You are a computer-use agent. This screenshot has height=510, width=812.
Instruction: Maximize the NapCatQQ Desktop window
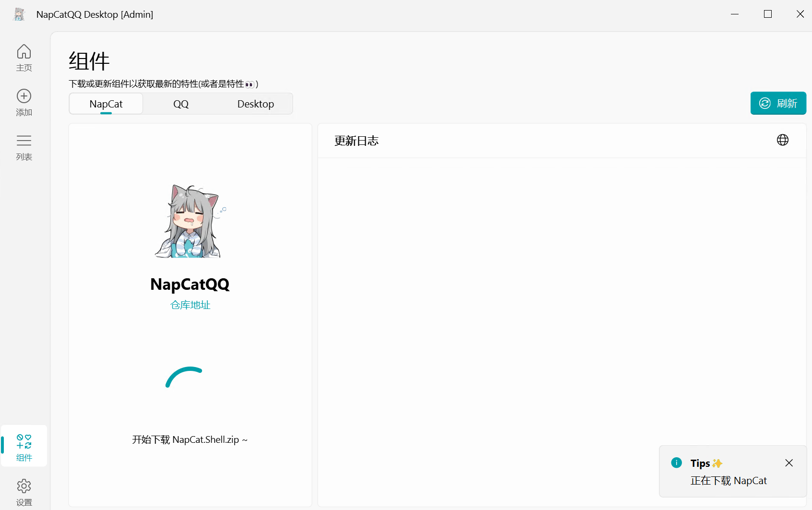[x=768, y=14]
